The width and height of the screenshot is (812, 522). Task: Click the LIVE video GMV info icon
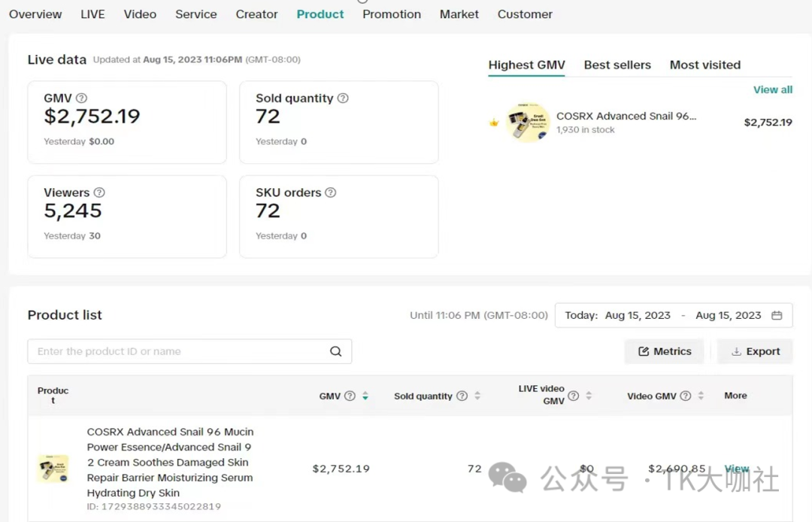coord(574,396)
